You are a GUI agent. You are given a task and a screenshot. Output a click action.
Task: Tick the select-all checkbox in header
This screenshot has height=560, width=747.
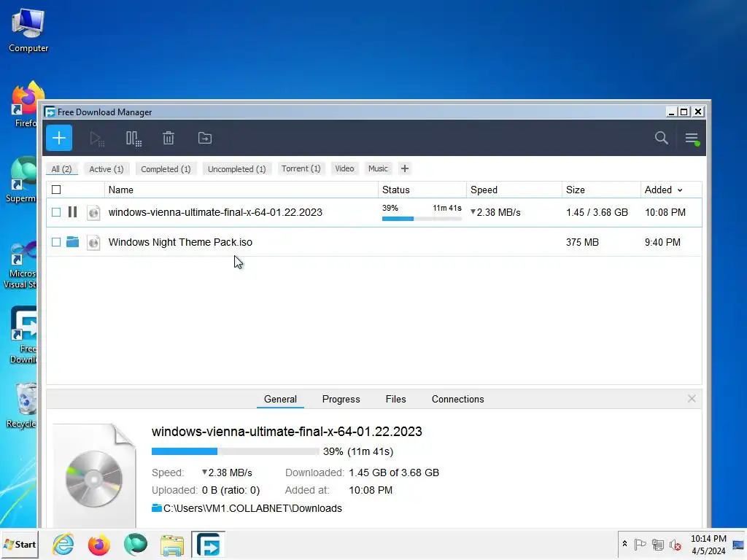[x=56, y=190]
